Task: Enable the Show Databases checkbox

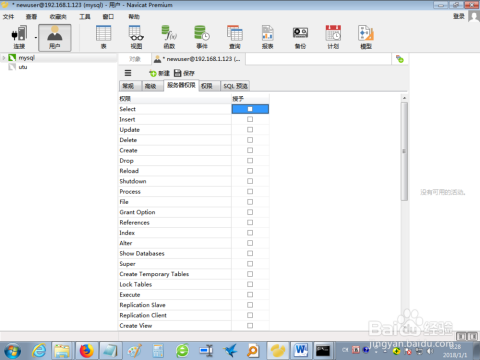Action: click(x=250, y=253)
